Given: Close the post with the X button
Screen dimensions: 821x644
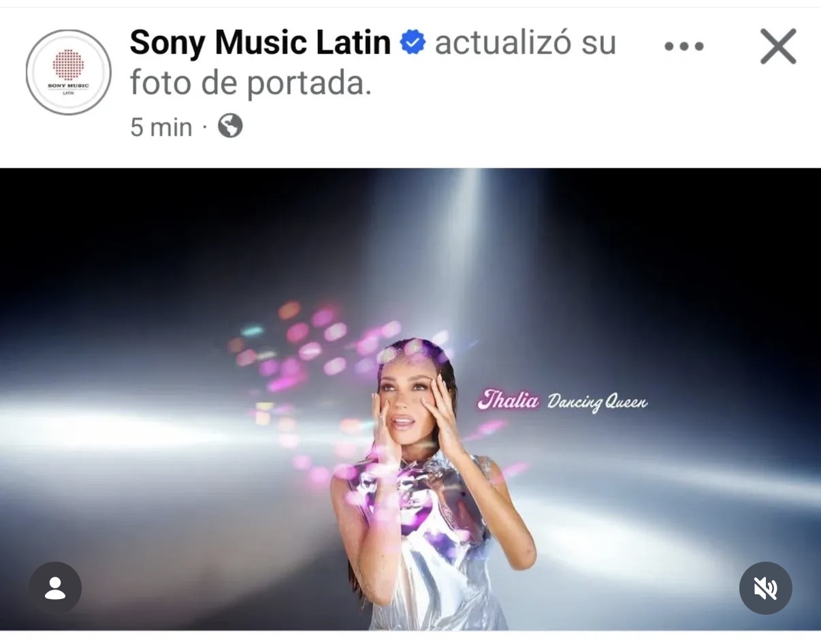Looking at the screenshot, I should click(778, 47).
